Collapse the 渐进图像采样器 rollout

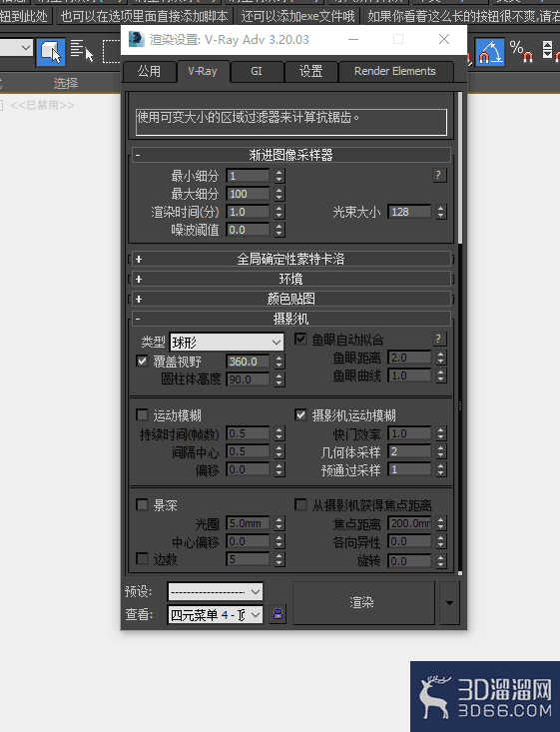point(291,155)
